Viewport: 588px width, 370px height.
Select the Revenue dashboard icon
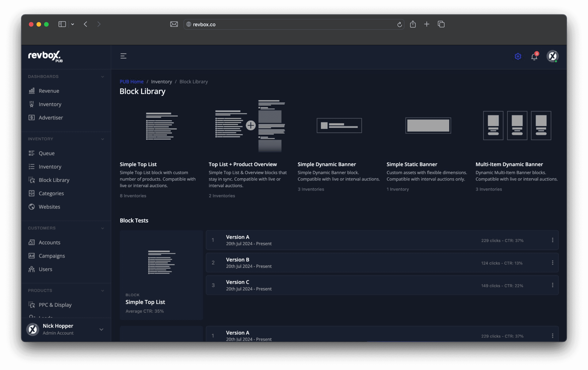click(x=32, y=91)
